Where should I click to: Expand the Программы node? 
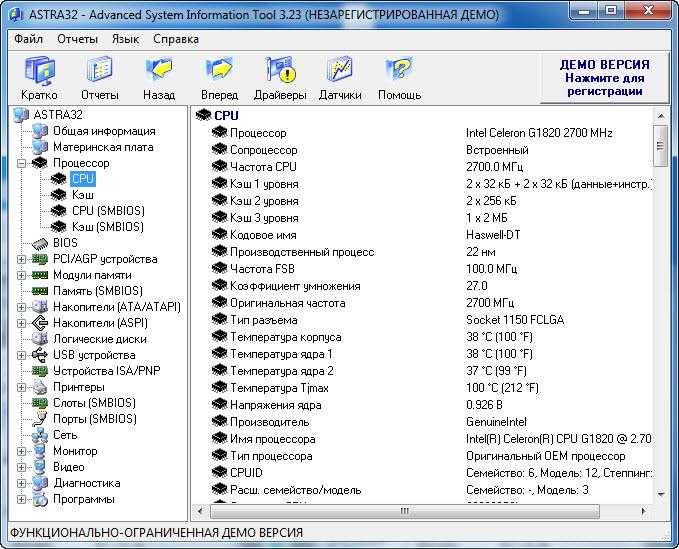[21, 500]
